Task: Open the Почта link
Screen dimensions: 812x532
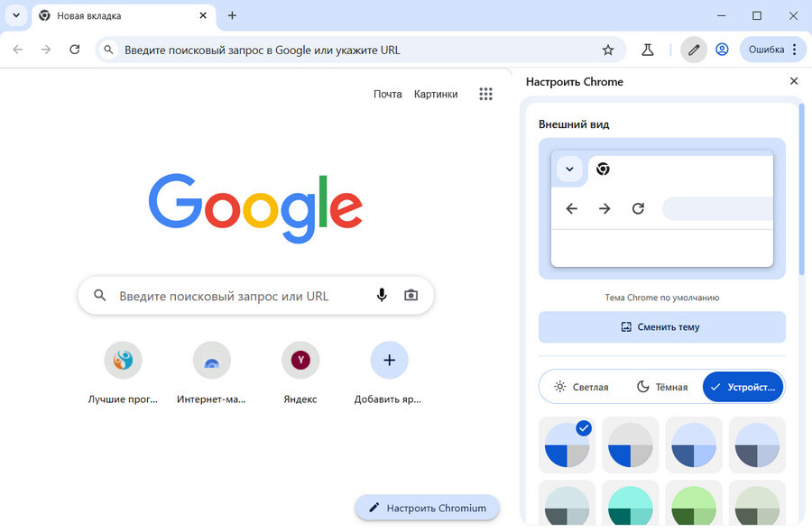Action: (x=388, y=94)
